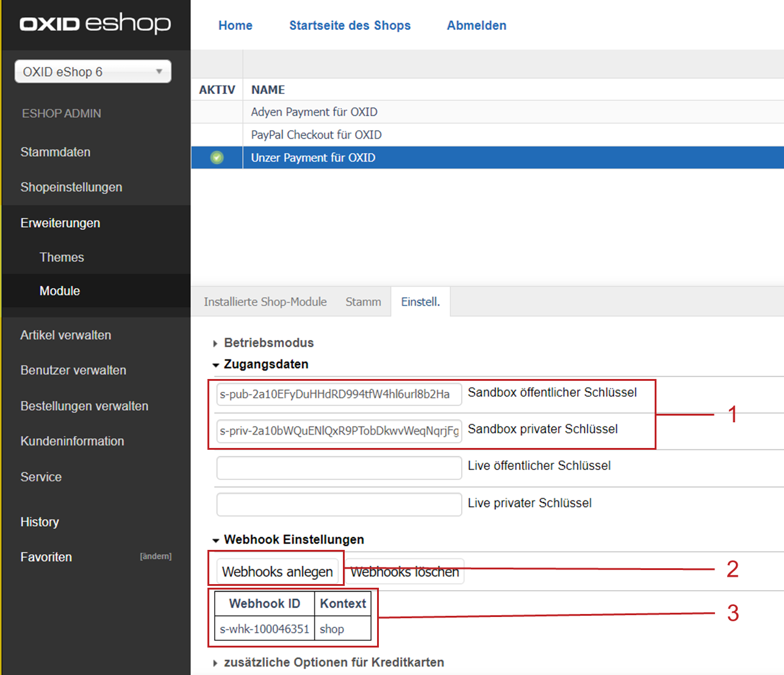The image size is (784, 675).
Task: Click the NAME column header
Action: click(x=268, y=90)
